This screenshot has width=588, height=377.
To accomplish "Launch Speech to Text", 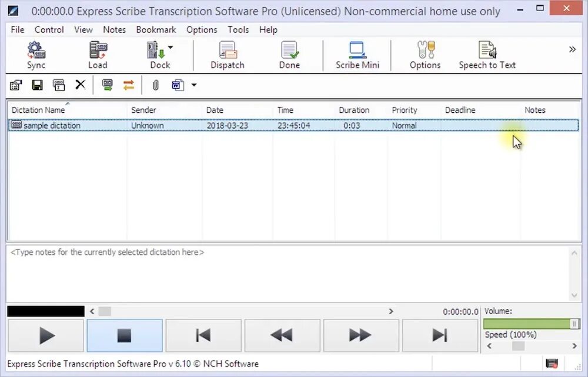I will tap(487, 55).
